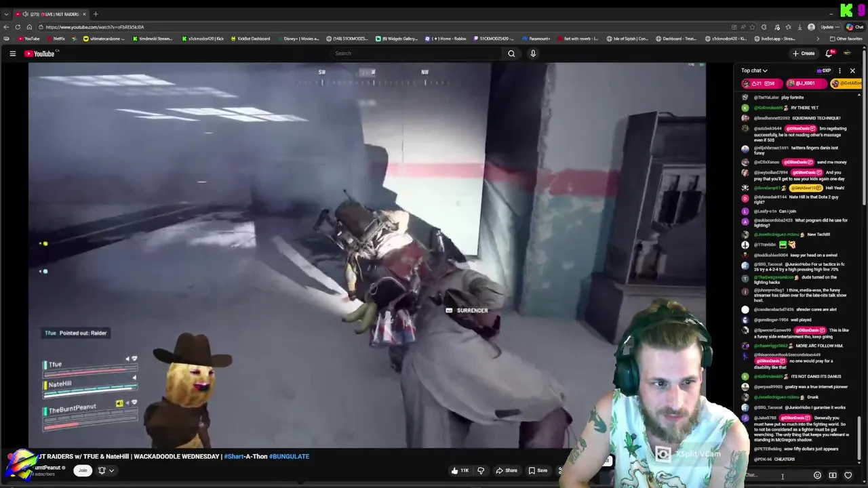The height and width of the screenshot is (488, 868).
Task: Click the SQUIDWARD TECHNIQUE! chat message
Action: 816,118
